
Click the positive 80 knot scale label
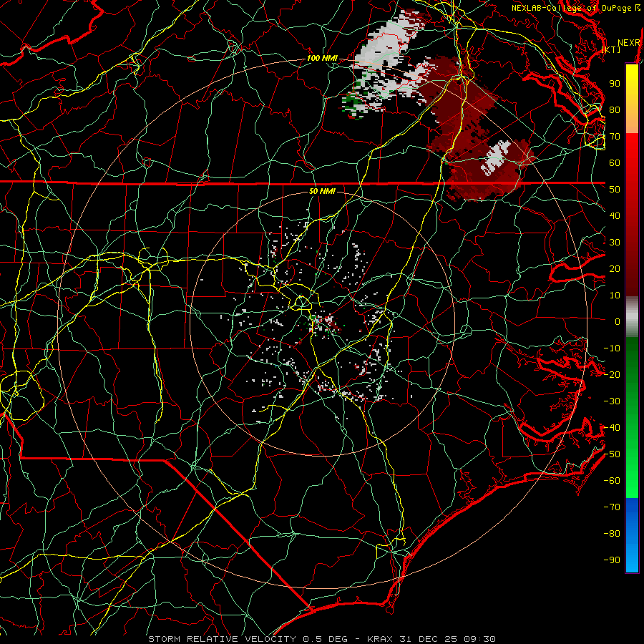click(x=615, y=110)
